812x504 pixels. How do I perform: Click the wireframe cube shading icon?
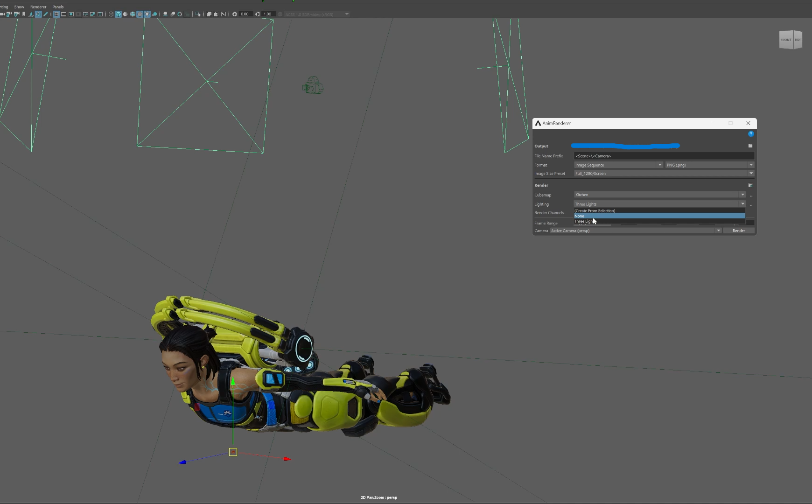click(x=111, y=14)
